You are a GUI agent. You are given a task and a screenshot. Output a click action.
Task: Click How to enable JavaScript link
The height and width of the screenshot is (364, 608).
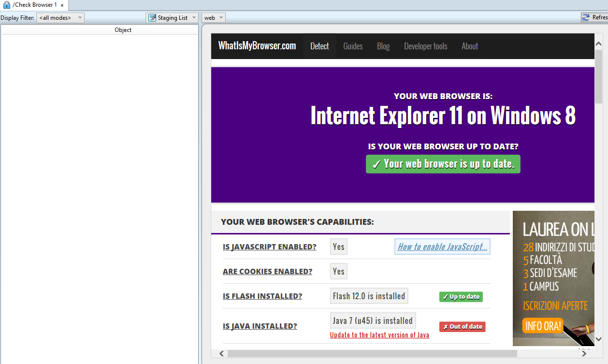pyautogui.click(x=442, y=247)
